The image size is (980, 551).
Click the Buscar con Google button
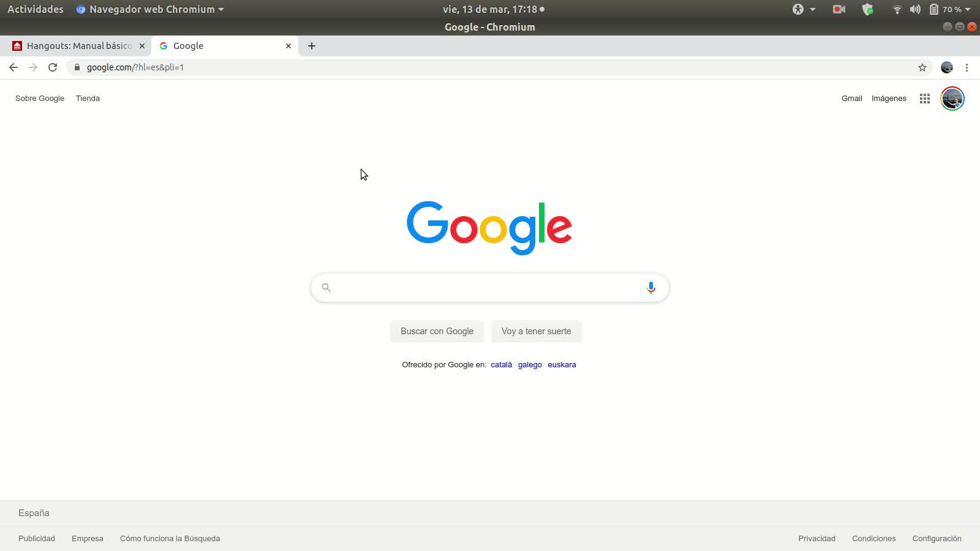click(x=437, y=331)
